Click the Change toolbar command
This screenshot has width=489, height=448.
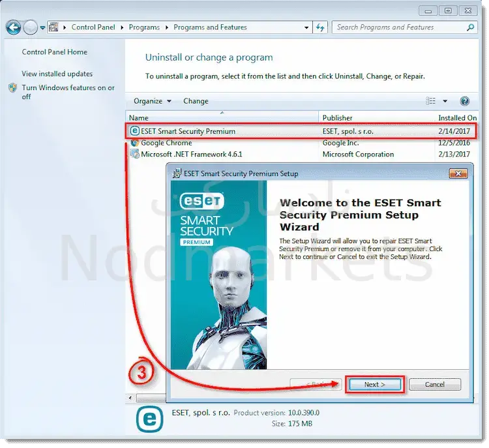tap(196, 101)
